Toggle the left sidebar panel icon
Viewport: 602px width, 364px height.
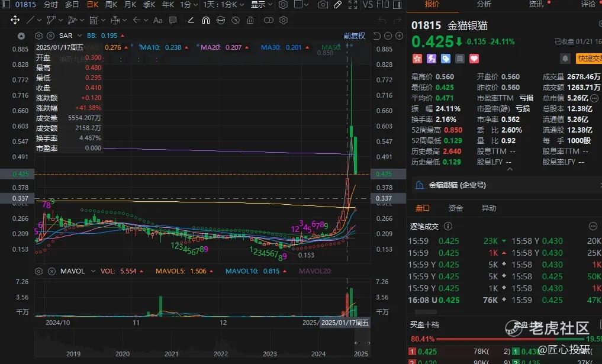point(6,5)
